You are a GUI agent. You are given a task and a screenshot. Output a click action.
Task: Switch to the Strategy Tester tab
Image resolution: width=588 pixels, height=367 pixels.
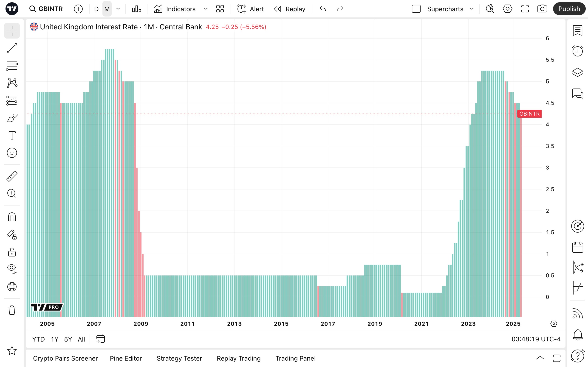coord(179,358)
